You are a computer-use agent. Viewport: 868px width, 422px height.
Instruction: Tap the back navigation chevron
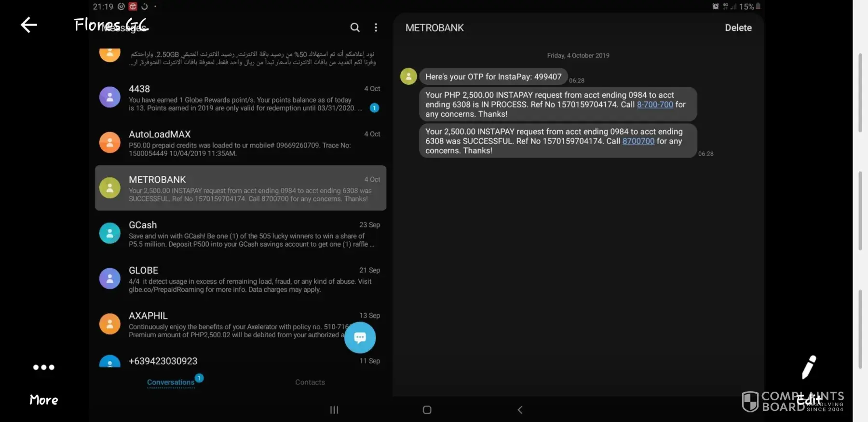coord(520,410)
